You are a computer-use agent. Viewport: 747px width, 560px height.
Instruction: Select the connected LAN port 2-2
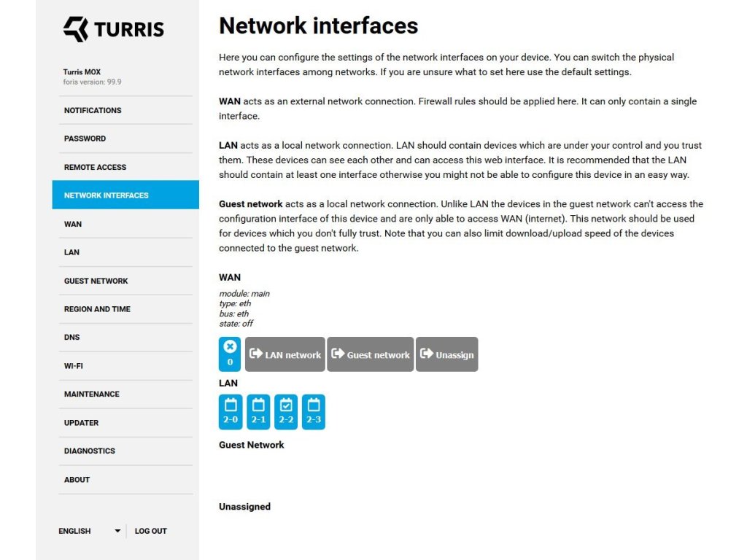(286, 412)
